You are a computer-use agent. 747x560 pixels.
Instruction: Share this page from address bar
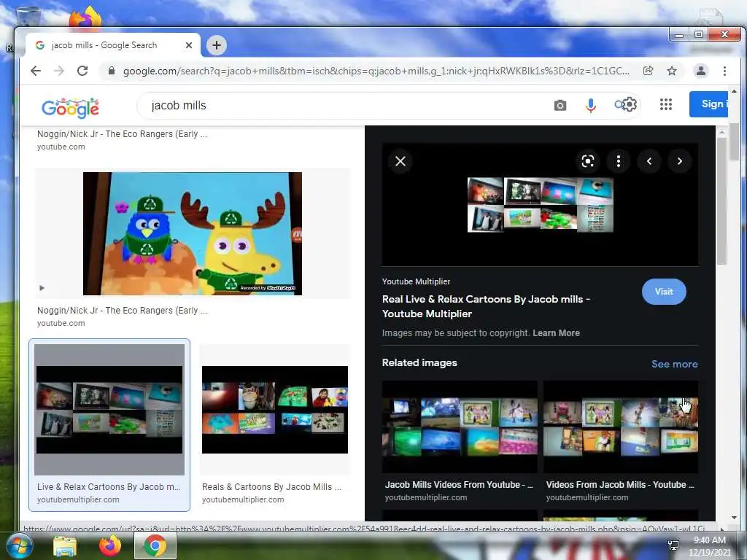648,71
